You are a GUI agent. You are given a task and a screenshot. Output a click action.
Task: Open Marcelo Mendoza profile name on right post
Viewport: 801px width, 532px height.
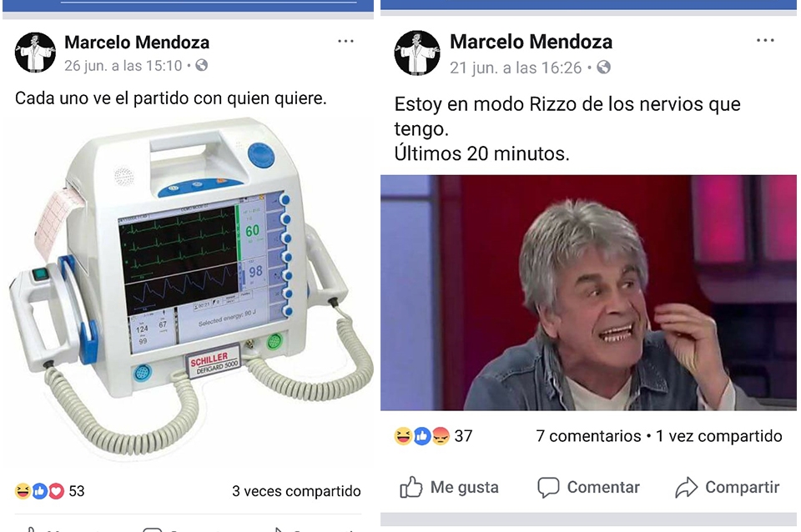pyautogui.click(x=531, y=42)
